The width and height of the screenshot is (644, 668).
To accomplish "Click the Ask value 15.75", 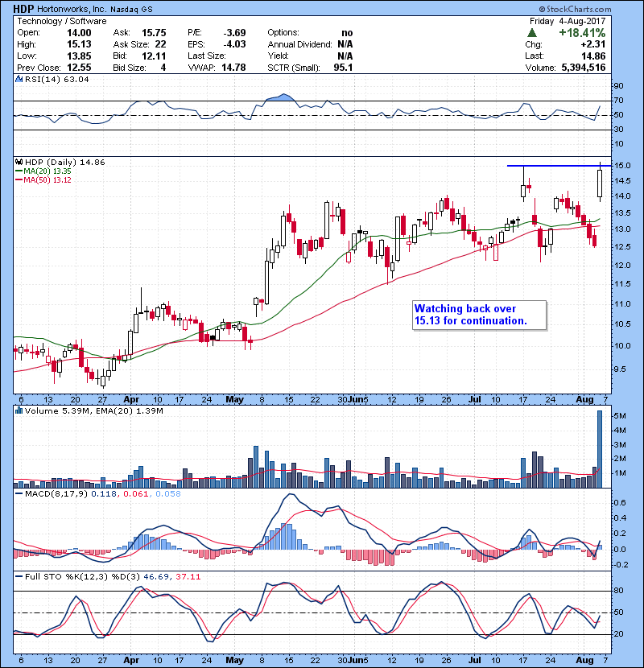I will [x=154, y=33].
